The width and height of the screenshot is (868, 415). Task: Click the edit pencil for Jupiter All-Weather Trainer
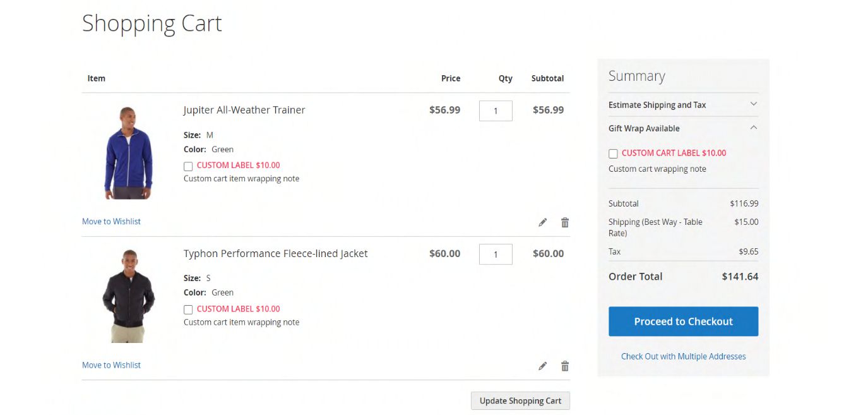542,222
